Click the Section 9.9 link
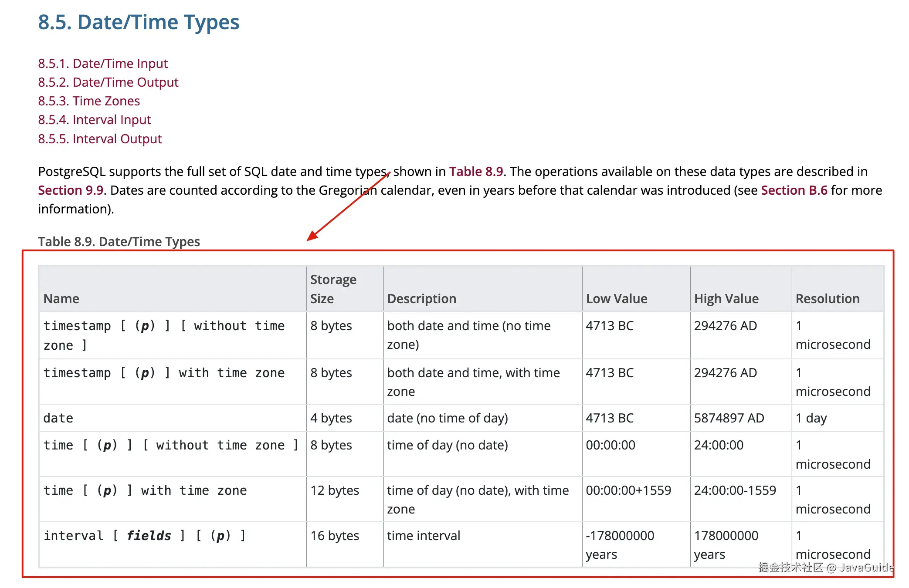This screenshot has width=909, height=588. click(71, 190)
